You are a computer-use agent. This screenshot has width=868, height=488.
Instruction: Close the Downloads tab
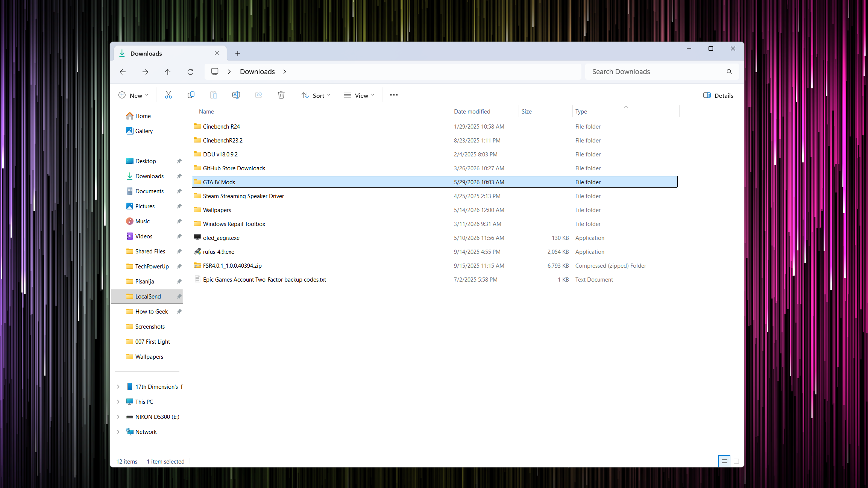point(217,53)
